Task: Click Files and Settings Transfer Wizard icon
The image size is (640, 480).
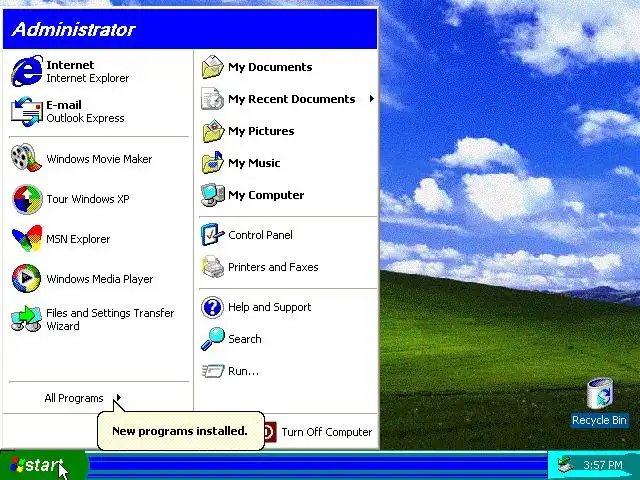Action: 27,319
